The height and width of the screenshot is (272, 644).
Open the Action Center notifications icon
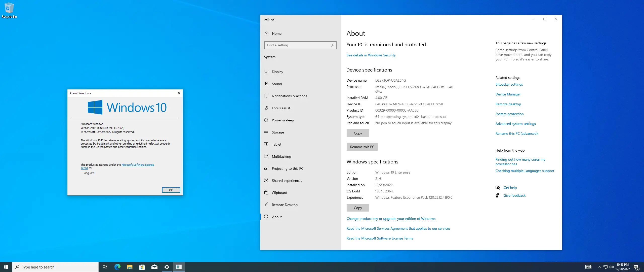[x=636, y=267]
